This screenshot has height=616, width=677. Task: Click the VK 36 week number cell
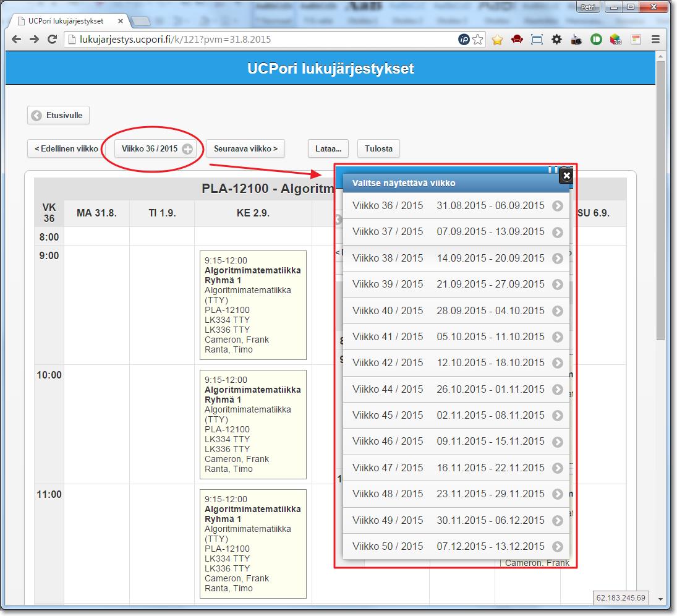(49, 213)
